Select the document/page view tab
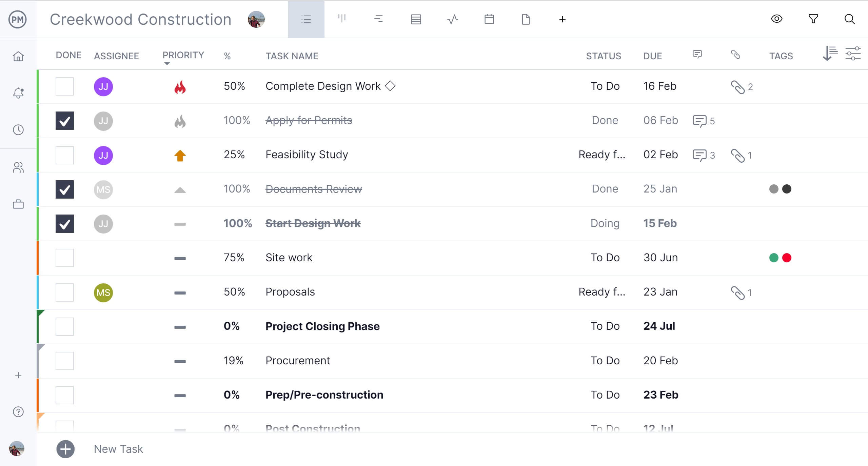 tap(525, 18)
